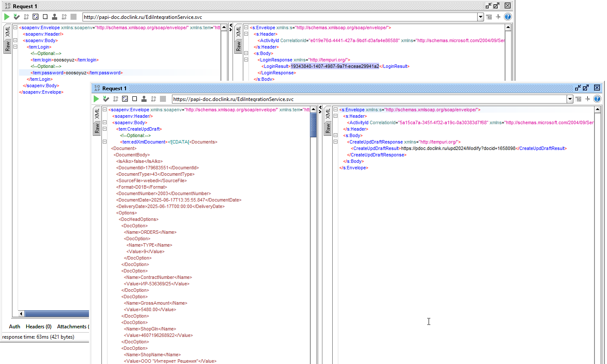Change editor layout orientation in front window

tap(578, 99)
